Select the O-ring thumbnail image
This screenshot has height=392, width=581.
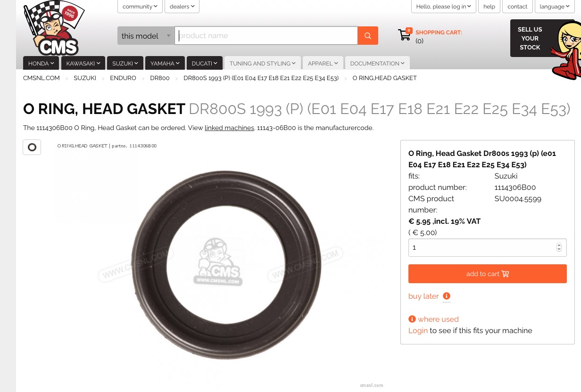coord(32,147)
